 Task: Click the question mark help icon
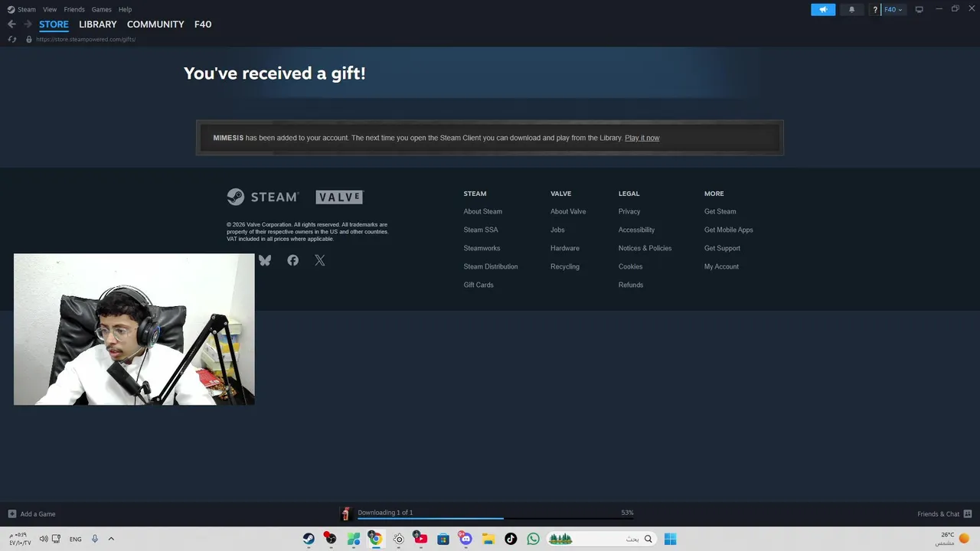(x=875, y=9)
